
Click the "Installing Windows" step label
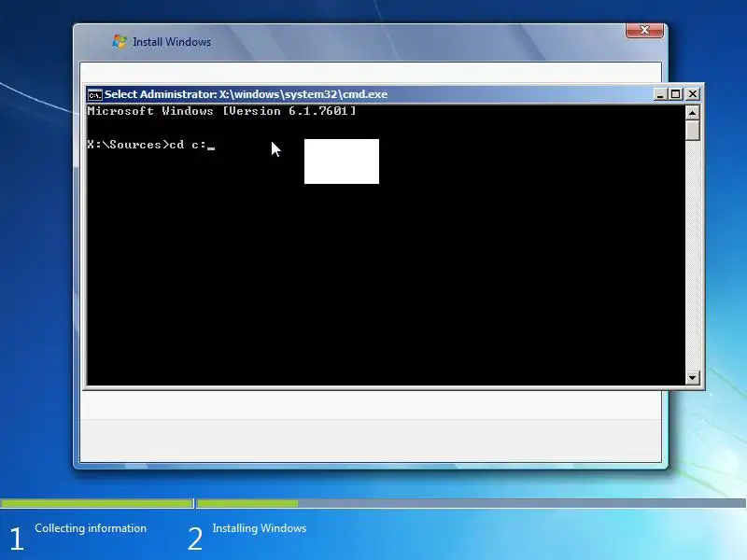[x=260, y=528]
